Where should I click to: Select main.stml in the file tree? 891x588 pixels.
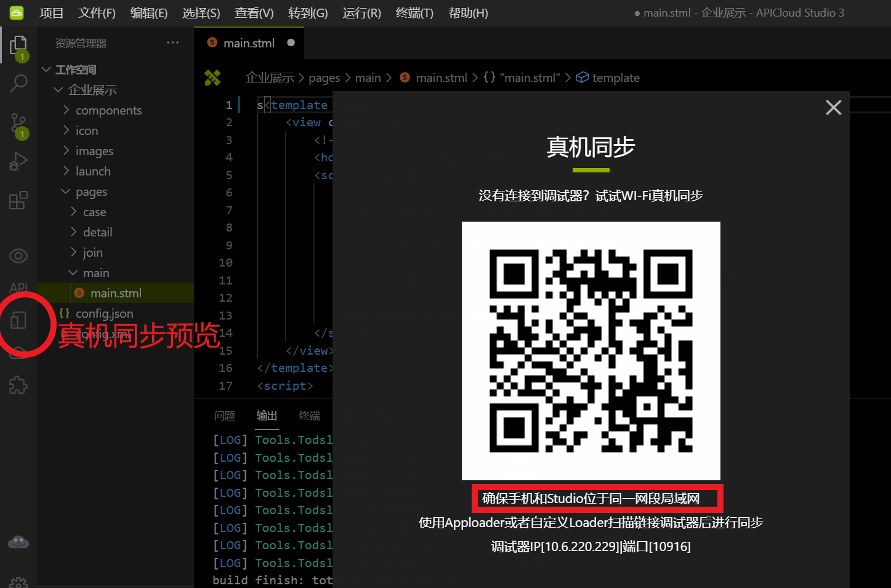click(116, 293)
